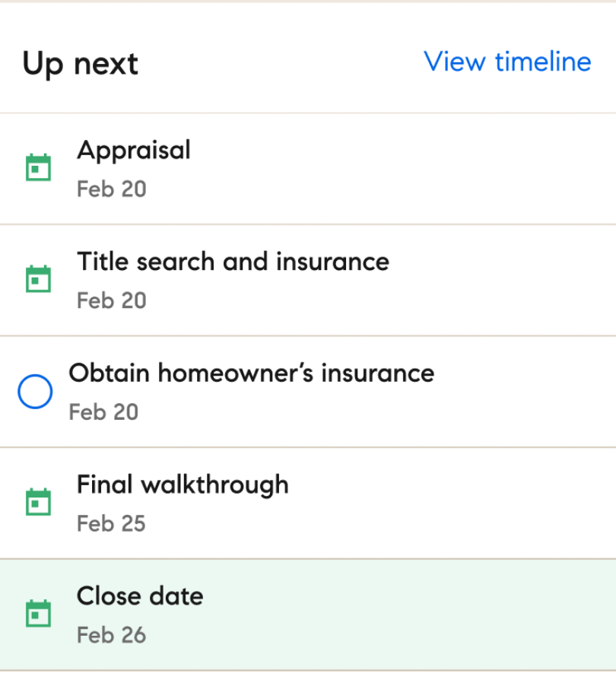Open the Appraisal task
Image resolution: width=616 pixels, height=686 pixels.
click(x=134, y=150)
